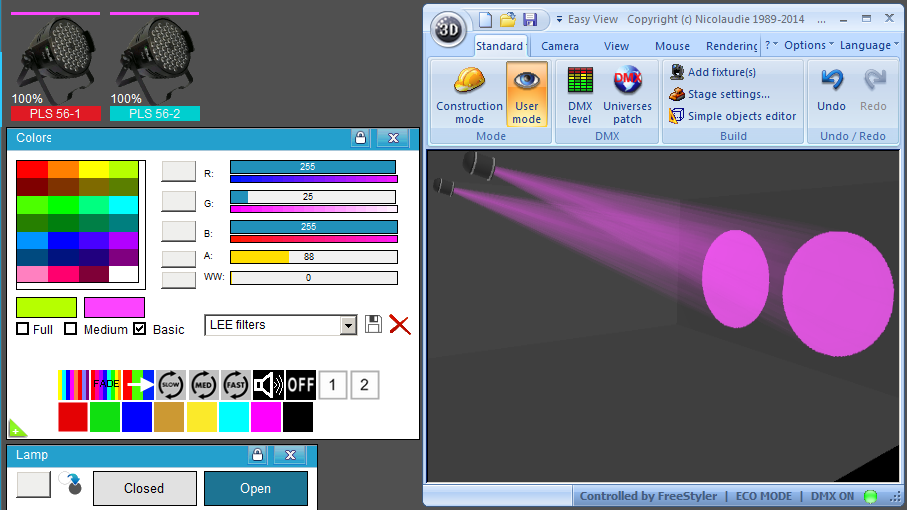Select the color chase arrow macro
This screenshot has height=510, width=907.
138,385
